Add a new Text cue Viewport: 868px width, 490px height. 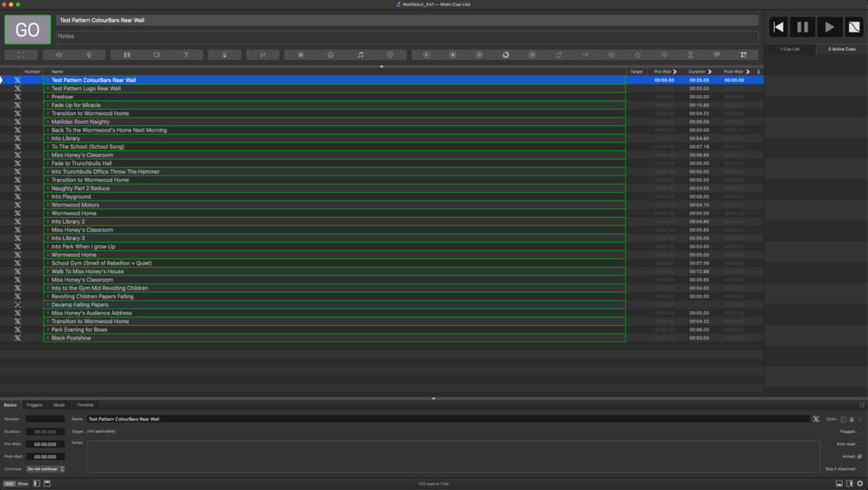[186, 54]
